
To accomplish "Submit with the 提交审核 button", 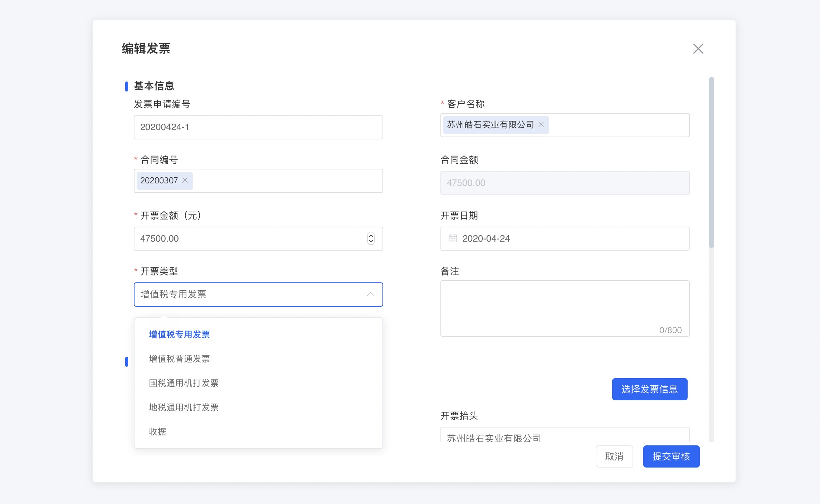I will pyautogui.click(x=671, y=456).
